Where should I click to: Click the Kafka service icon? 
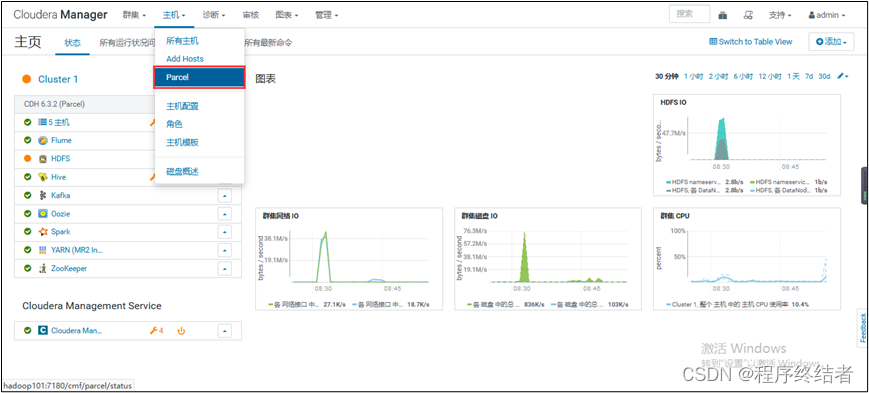[x=43, y=196]
